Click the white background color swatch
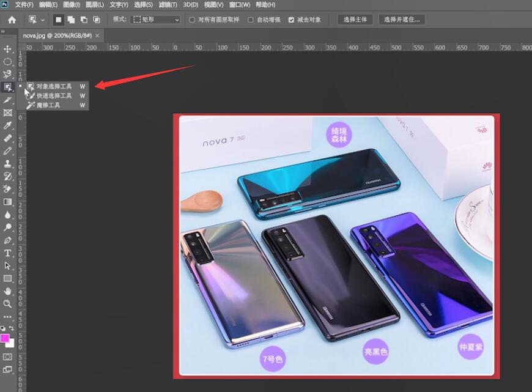 [11, 344]
